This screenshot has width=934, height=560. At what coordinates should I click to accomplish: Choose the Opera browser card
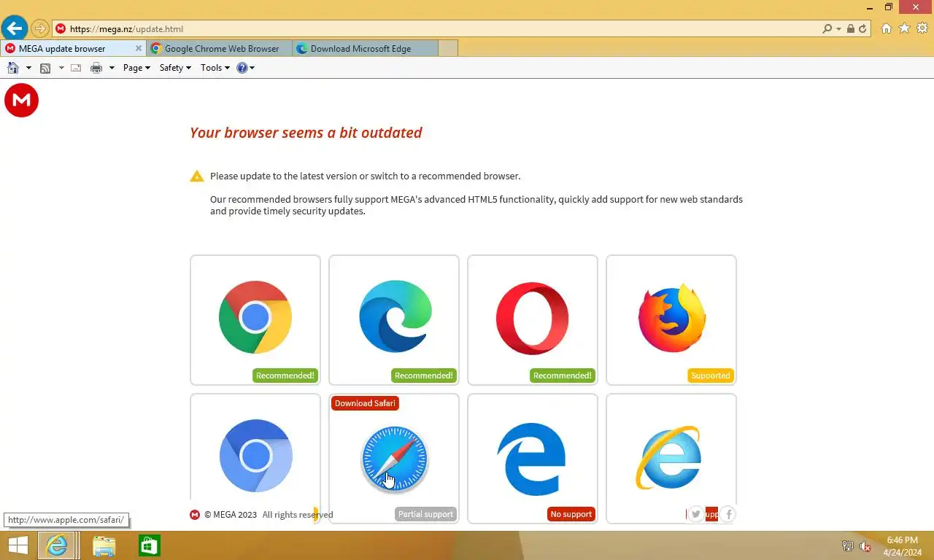pyautogui.click(x=533, y=320)
